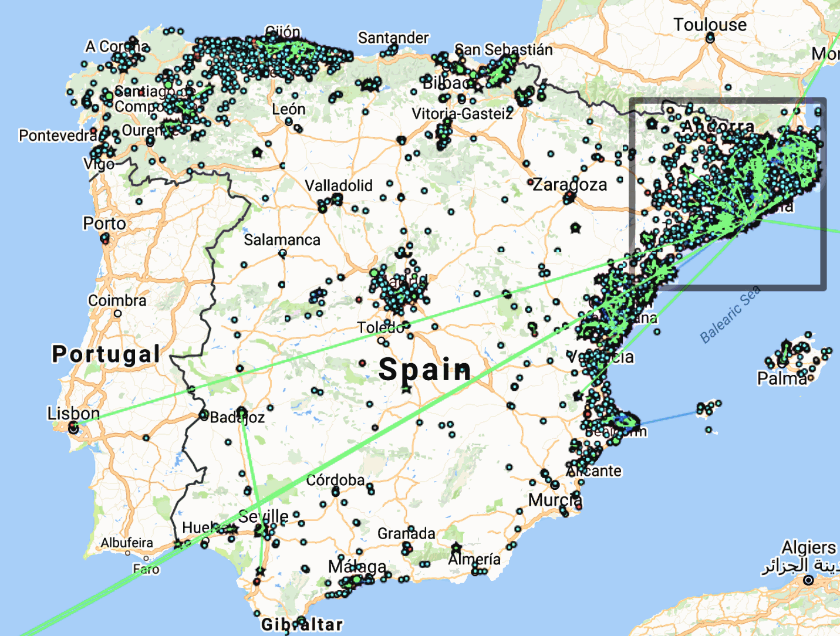
Task: Click the Toulouse city marker dot
Action: click(710, 38)
